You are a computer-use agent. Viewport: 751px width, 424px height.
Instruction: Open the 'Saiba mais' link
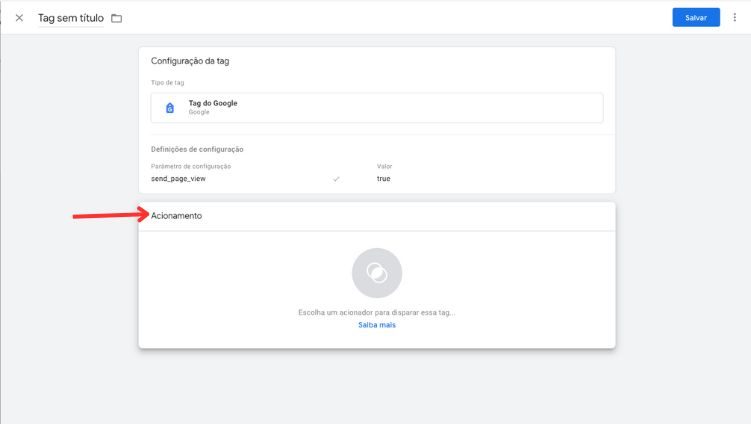click(377, 325)
